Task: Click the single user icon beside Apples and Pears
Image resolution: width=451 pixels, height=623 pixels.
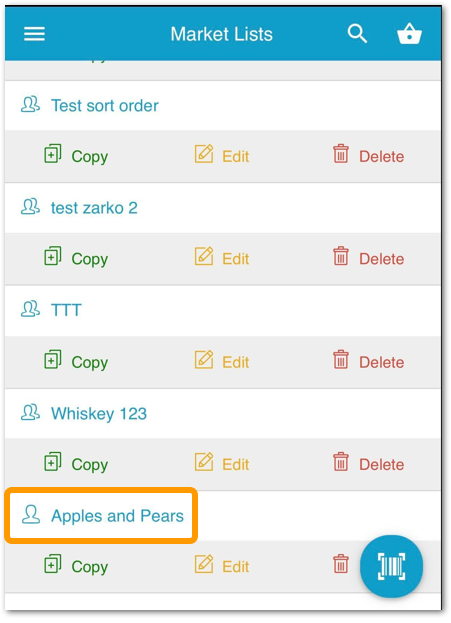Action: (x=31, y=515)
